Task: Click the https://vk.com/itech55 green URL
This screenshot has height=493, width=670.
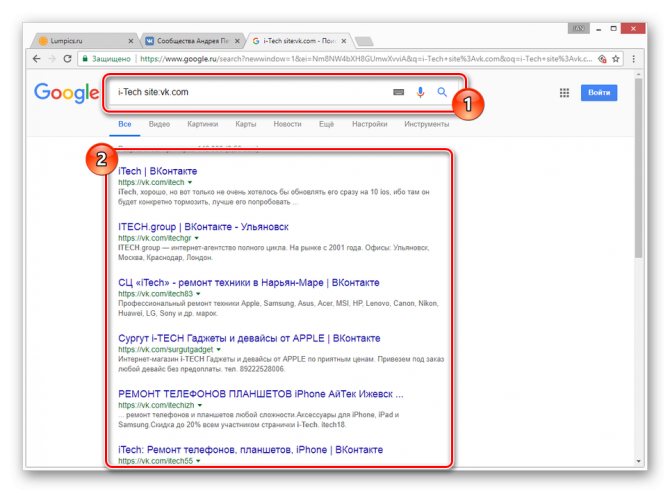Action: [156, 461]
